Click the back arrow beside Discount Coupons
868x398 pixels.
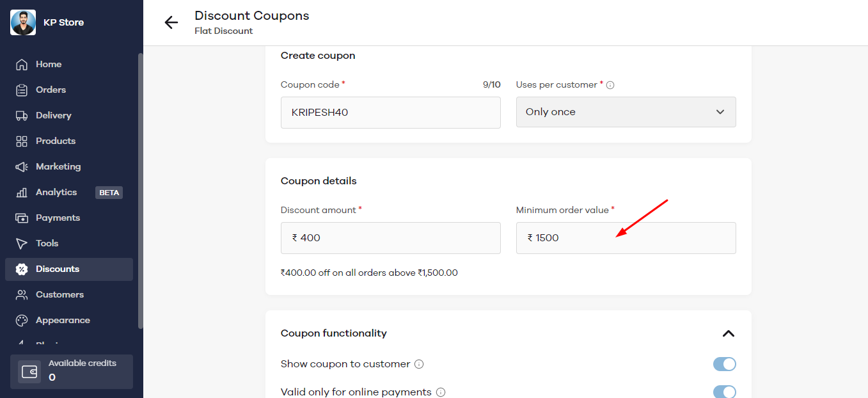[171, 22]
